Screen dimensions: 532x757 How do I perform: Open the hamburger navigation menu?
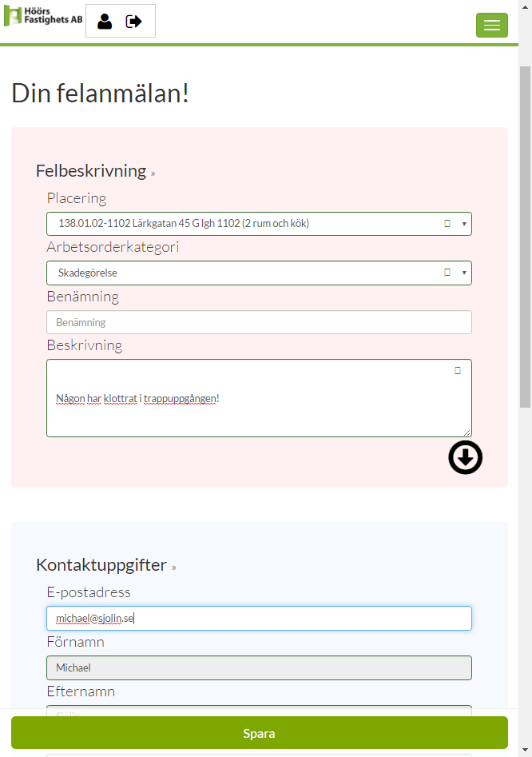(x=491, y=25)
